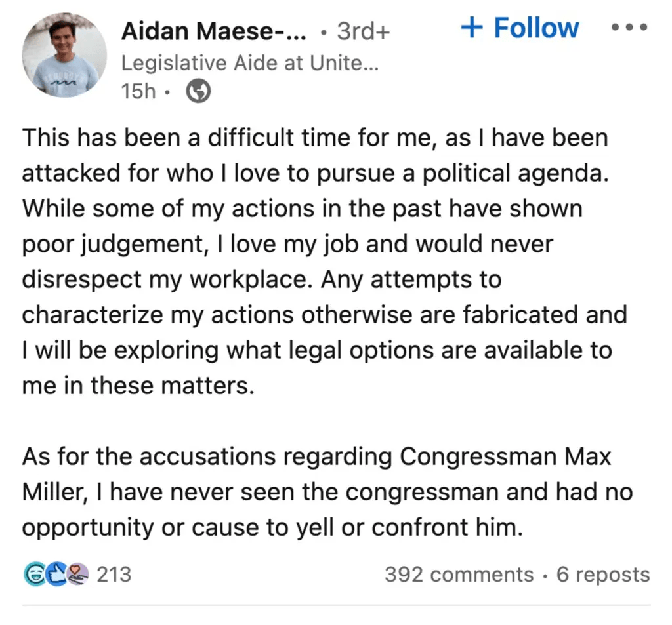Follow Aidan Maese using the Follow button
Viewport: 672px width, 625px height.
[535, 28]
